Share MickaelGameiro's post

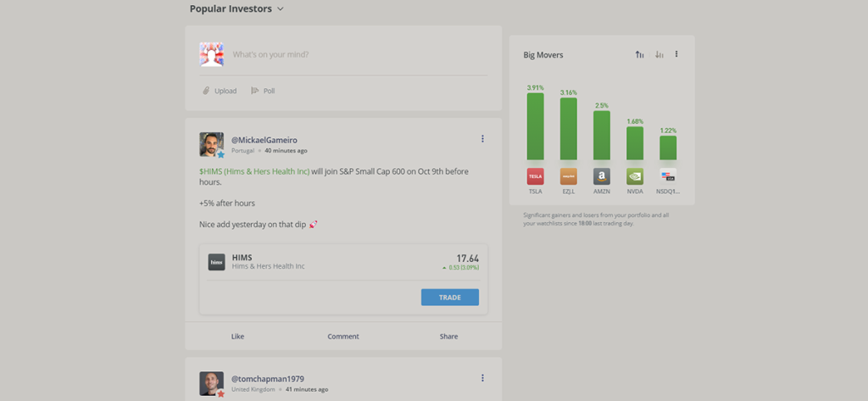pyautogui.click(x=449, y=337)
